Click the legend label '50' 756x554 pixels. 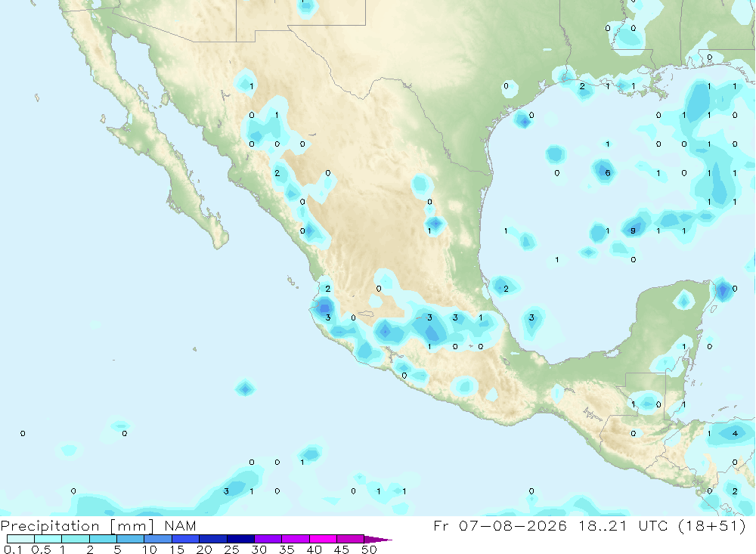tap(370, 549)
